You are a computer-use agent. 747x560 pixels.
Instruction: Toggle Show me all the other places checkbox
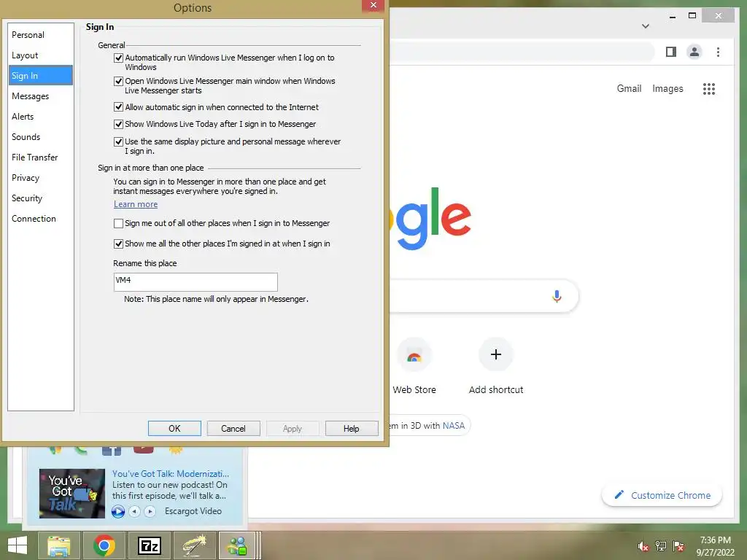click(119, 244)
